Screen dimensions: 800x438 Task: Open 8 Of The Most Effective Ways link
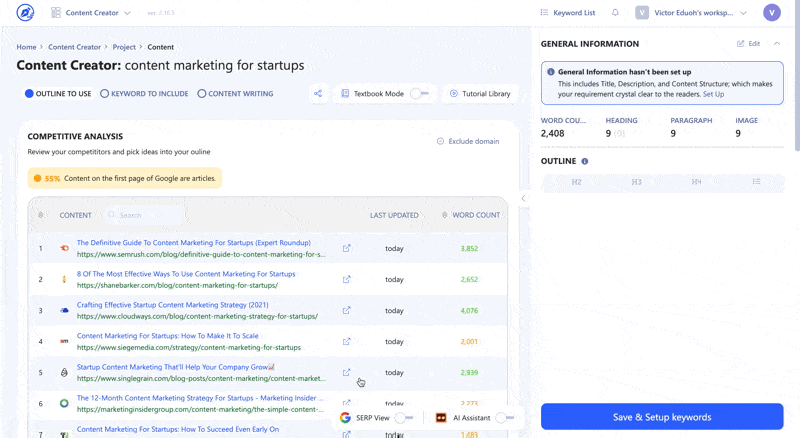tap(186, 274)
